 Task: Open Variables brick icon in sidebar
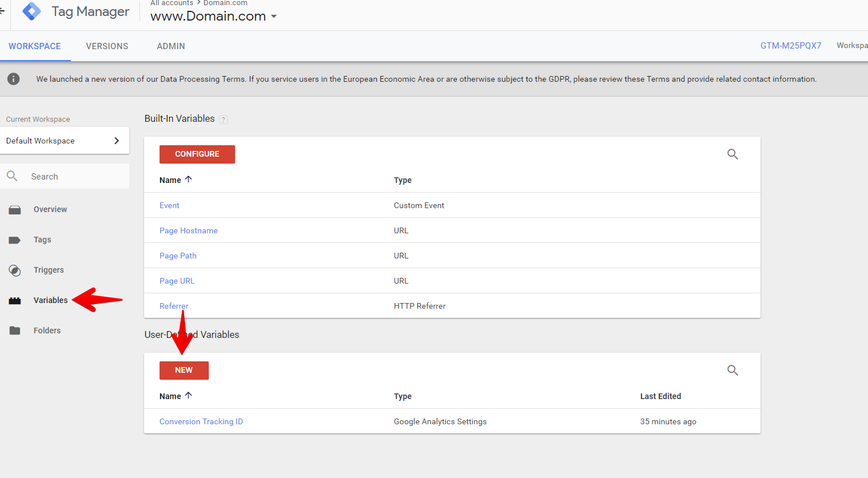(x=15, y=301)
